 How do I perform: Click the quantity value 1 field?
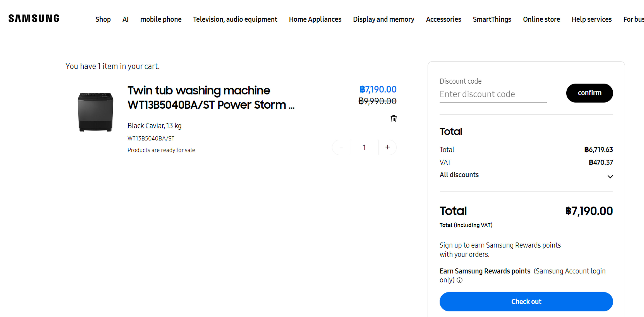tap(364, 147)
